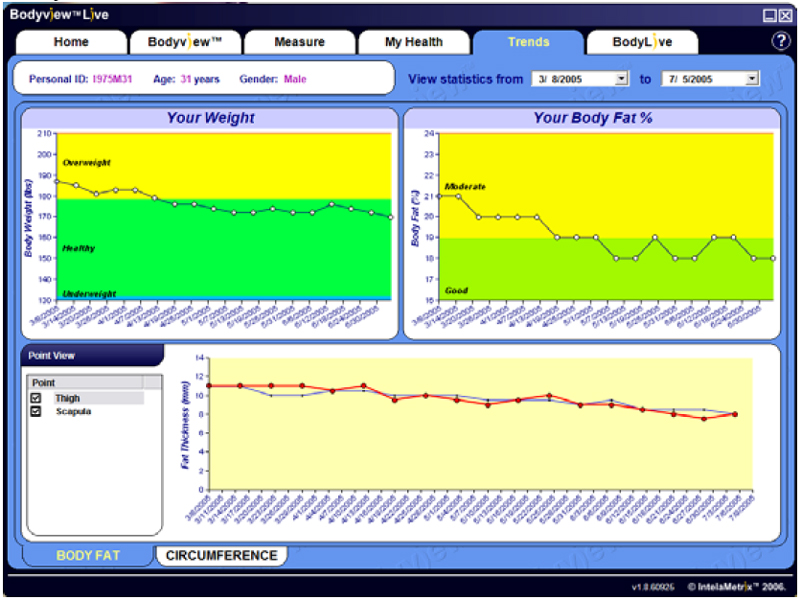Select the Thigh row label
The height and width of the screenshot is (600, 801).
[67, 398]
